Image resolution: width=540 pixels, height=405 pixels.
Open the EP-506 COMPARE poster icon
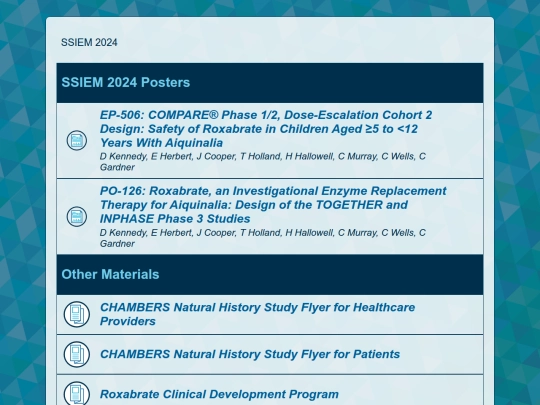coord(76,141)
